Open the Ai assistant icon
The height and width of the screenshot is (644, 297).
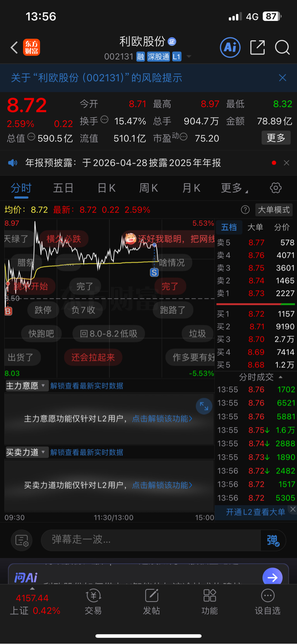point(230,47)
